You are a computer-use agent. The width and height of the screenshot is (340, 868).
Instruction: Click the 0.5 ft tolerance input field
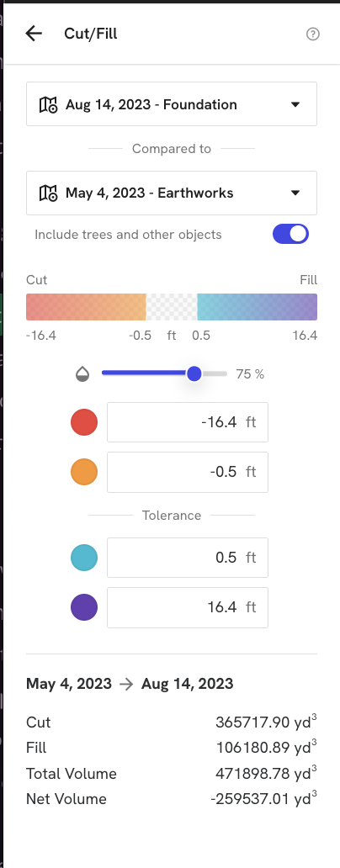[188, 558]
